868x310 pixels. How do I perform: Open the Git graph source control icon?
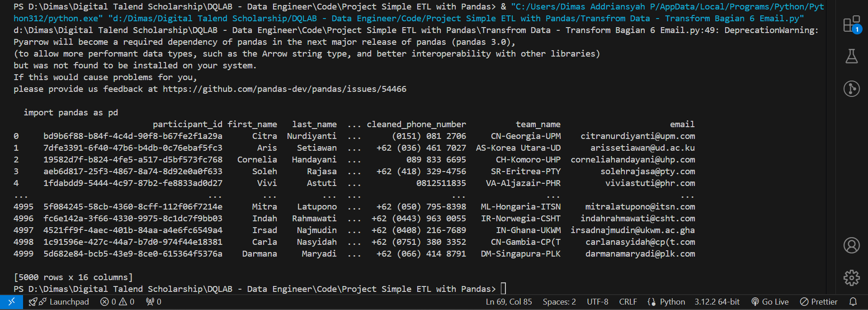(x=851, y=88)
